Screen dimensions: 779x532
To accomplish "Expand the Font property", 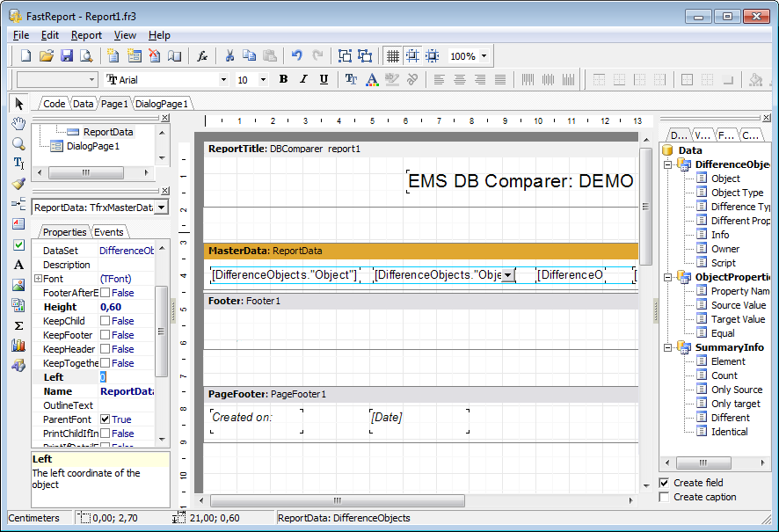I will (38, 278).
